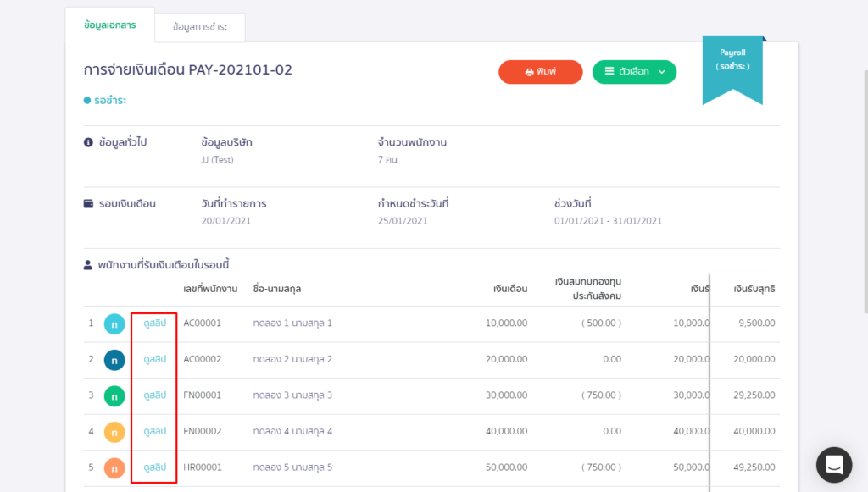Click the green avatar for employee FN00001

pos(114,396)
